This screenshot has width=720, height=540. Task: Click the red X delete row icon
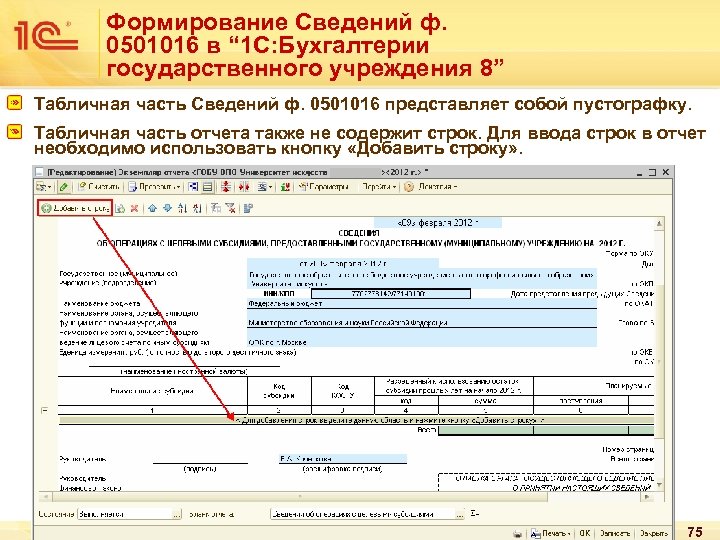point(134,208)
